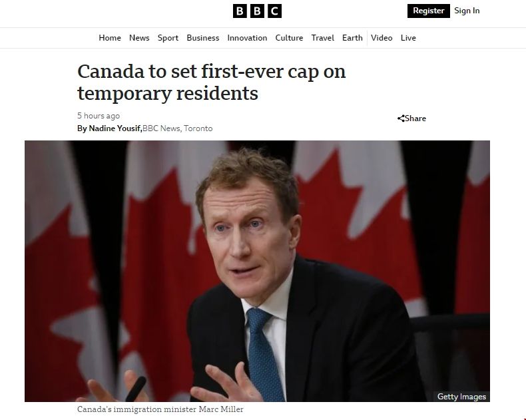Click the Getty Images credit label
The width and height of the screenshot is (526, 420).
click(461, 397)
